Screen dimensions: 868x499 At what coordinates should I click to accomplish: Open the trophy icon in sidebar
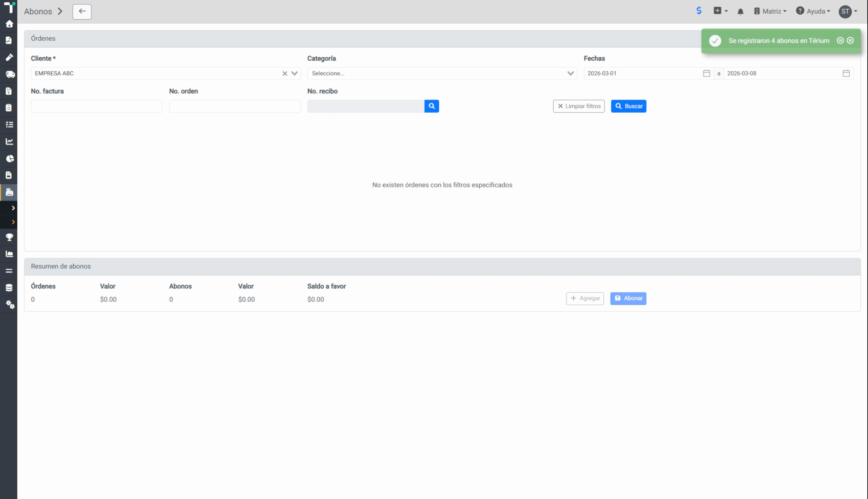9,237
